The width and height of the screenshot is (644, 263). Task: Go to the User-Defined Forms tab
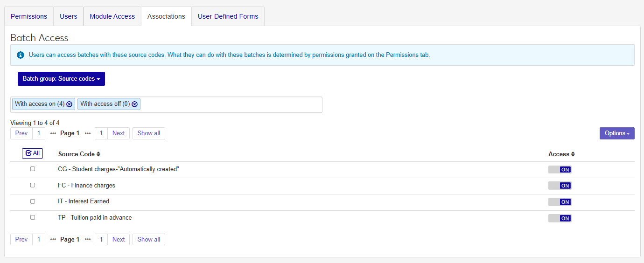(x=228, y=16)
